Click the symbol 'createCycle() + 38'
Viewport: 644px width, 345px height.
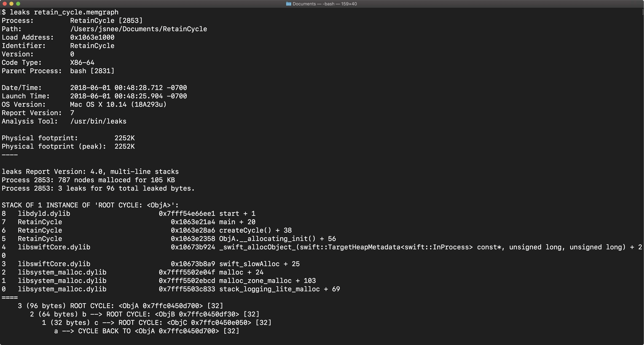pos(255,230)
